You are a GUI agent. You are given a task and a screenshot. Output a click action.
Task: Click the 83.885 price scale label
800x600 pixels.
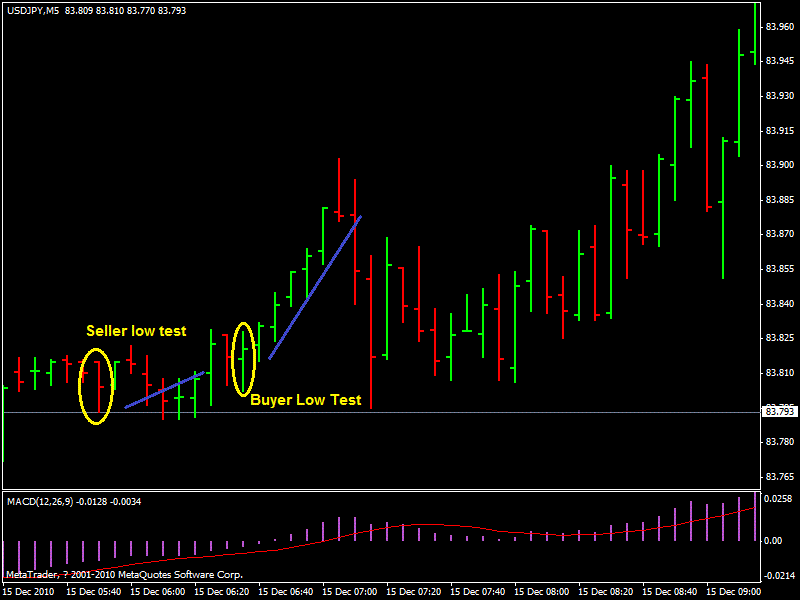tap(780, 199)
